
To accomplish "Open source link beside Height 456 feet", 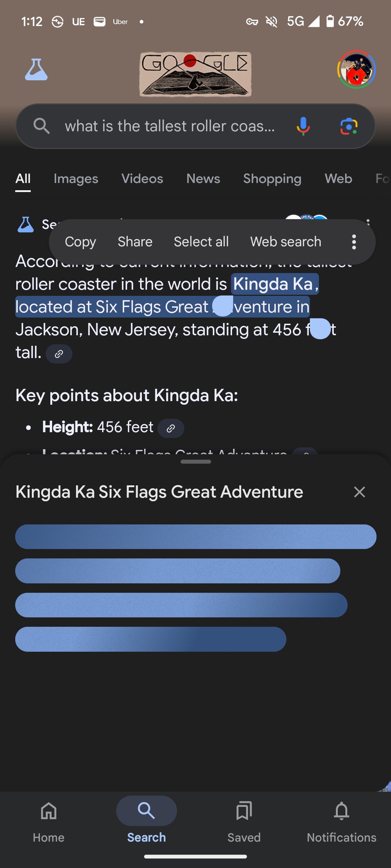I will click(171, 428).
